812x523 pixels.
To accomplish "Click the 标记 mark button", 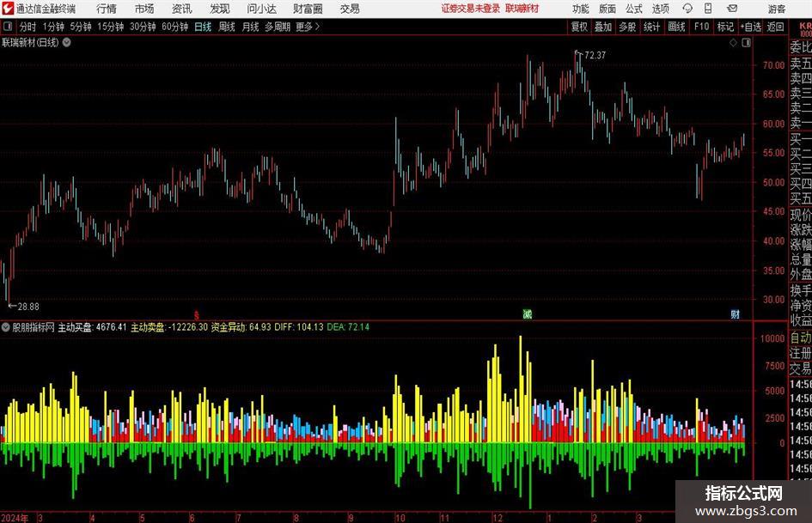I will click(725, 27).
